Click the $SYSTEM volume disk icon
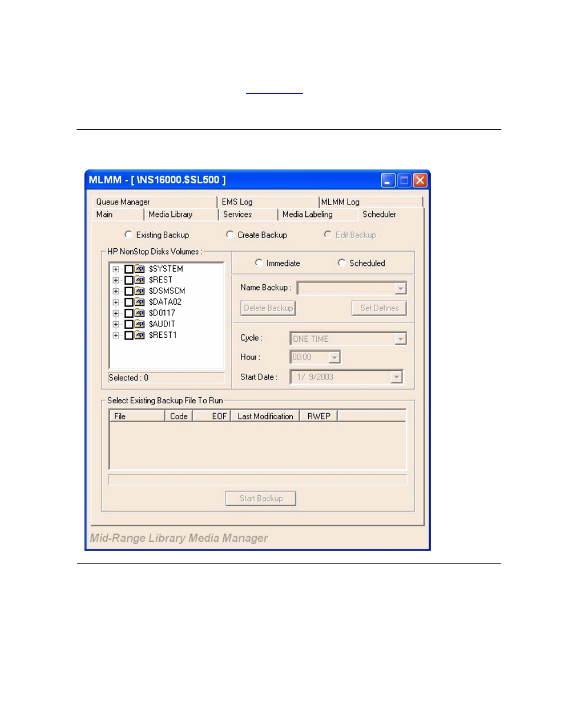The image size is (562, 728). pyautogui.click(x=140, y=269)
